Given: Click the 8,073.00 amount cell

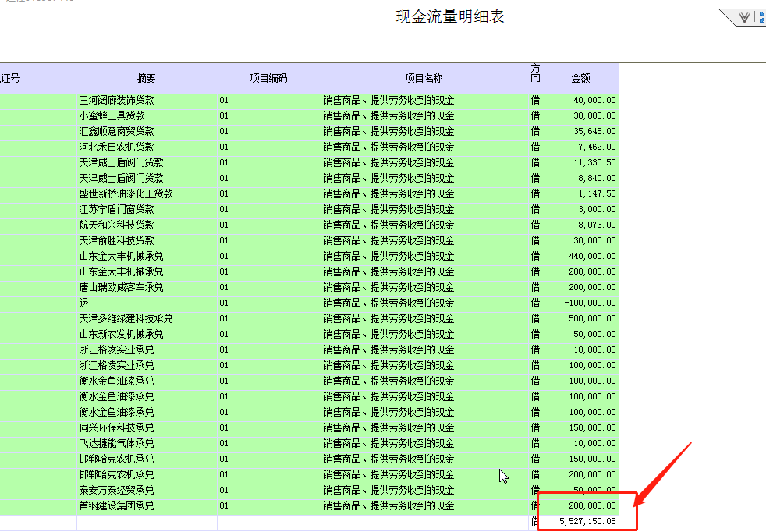Looking at the screenshot, I should [581, 225].
